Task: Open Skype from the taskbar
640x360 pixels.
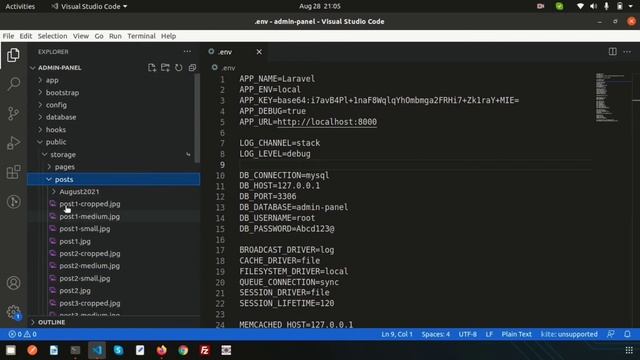Action: tap(118, 350)
